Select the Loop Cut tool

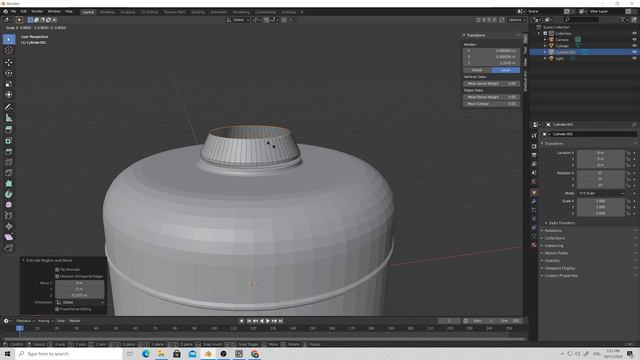[9, 162]
